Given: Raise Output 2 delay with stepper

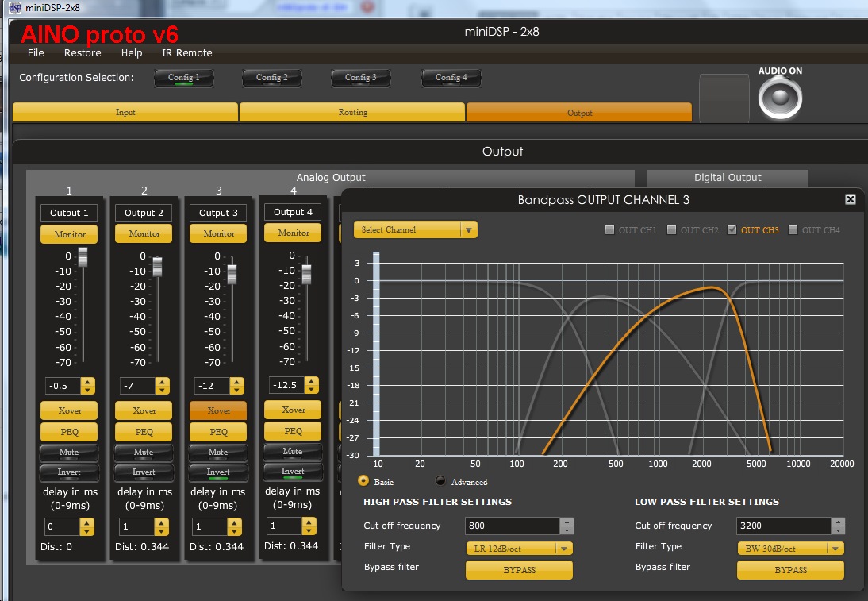Looking at the screenshot, I should tap(162, 522).
